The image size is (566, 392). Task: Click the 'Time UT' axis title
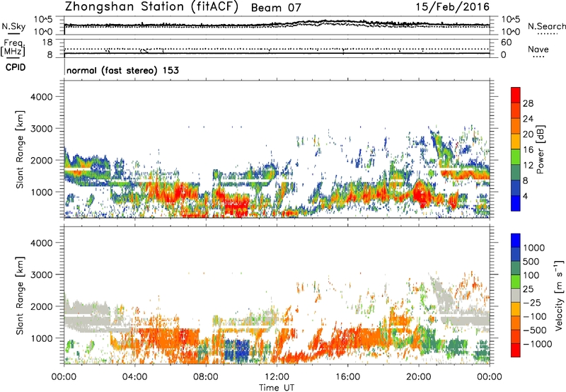(277, 388)
